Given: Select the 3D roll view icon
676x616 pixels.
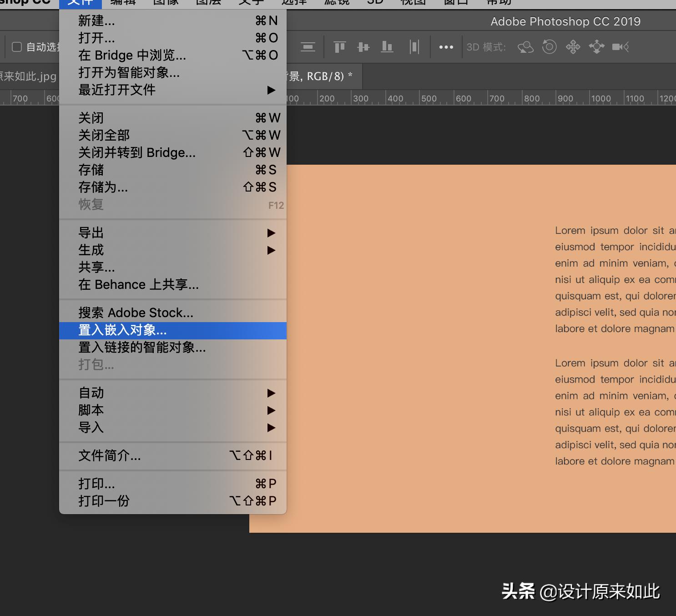Looking at the screenshot, I should pos(549,47).
